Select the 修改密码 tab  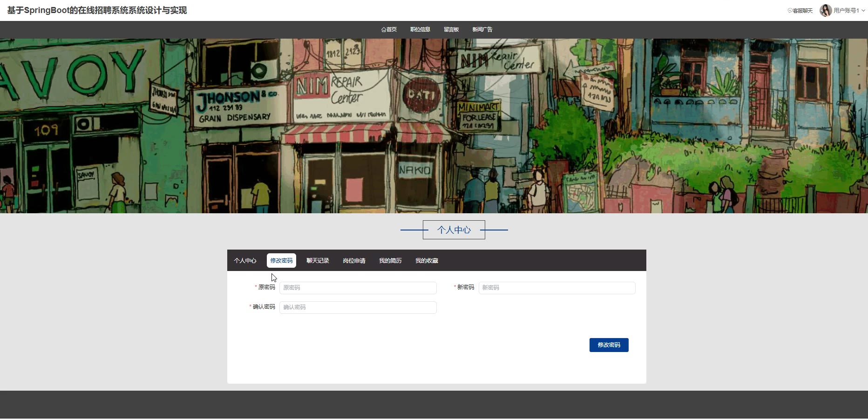pyautogui.click(x=281, y=261)
